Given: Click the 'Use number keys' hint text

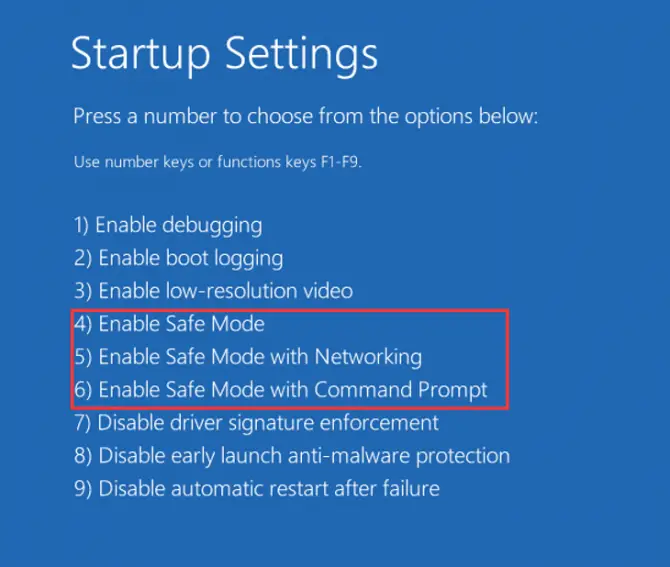Looking at the screenshot, I should 217,162.
